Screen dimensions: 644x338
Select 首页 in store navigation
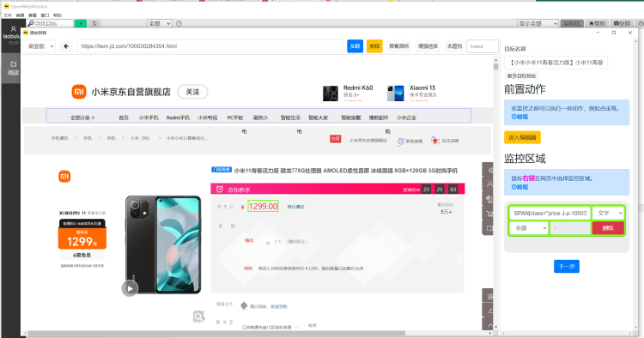click(124, 118)
